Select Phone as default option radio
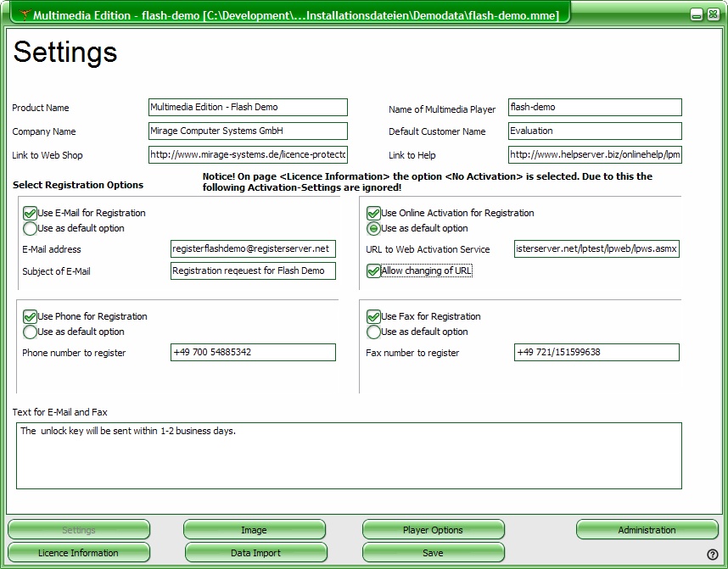728x569 pixels. pyautogui.click(x=30, y=332)
